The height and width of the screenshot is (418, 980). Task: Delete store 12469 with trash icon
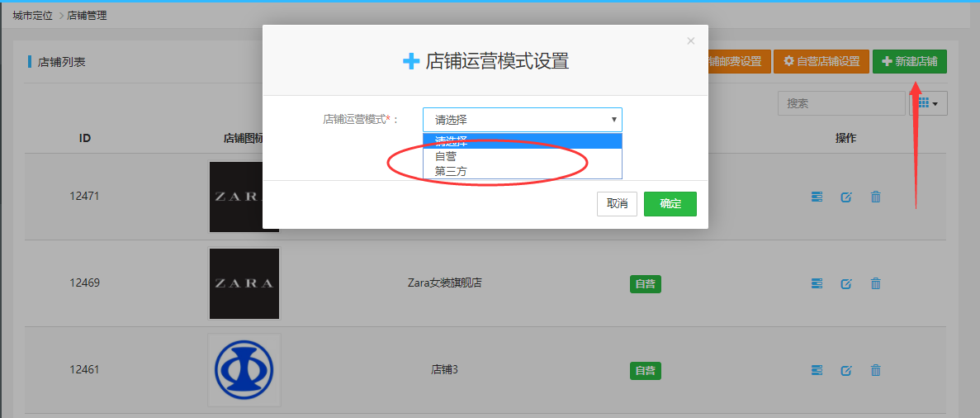(876, 283)
